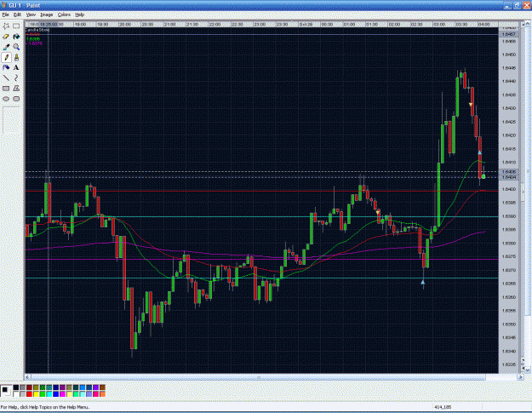Pick the bright yellow palette swatch
This screenshot has width=532, height=413.
[36, 394]
